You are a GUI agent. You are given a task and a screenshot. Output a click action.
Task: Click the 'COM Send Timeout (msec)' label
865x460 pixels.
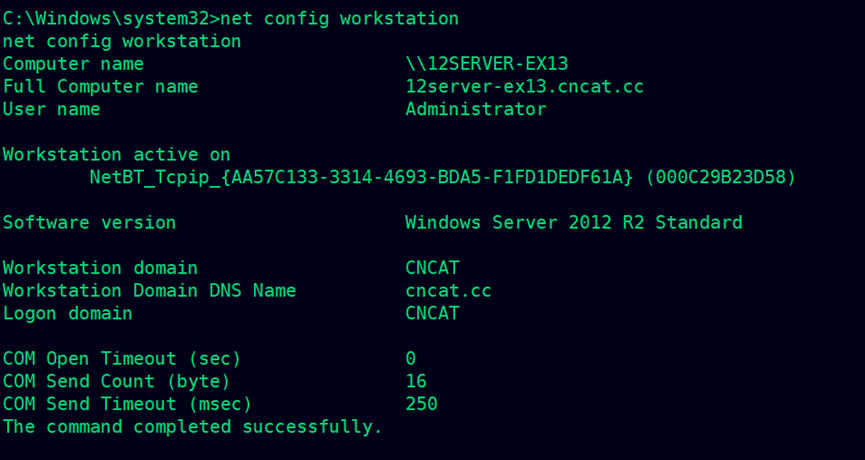(127, 404)
